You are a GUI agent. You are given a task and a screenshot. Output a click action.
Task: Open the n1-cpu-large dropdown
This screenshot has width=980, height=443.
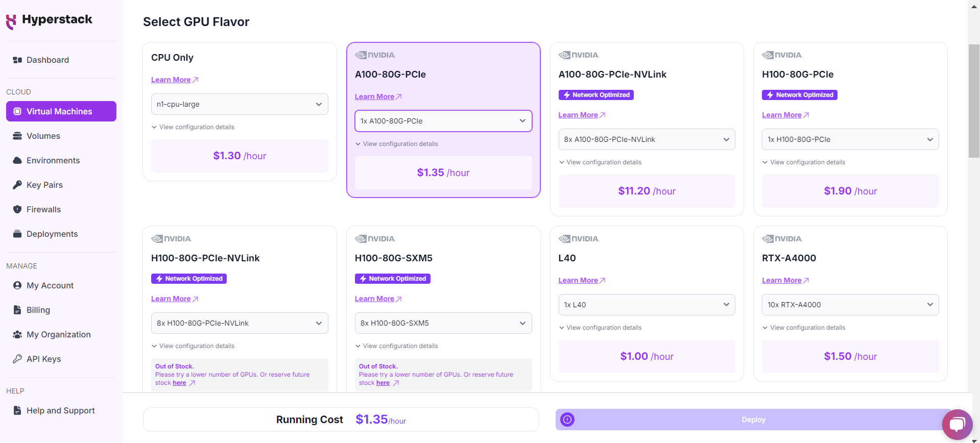(x=239, y=104)
